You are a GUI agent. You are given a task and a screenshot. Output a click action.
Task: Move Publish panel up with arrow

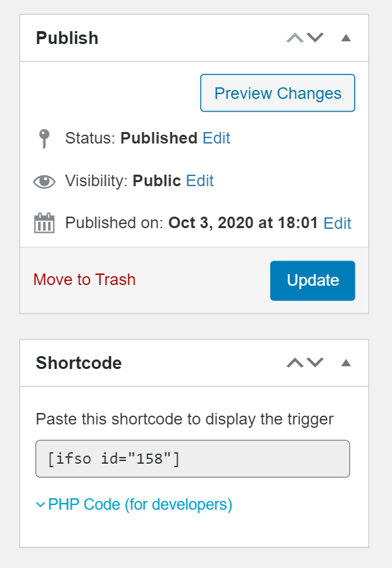click(x=295, y=38)
